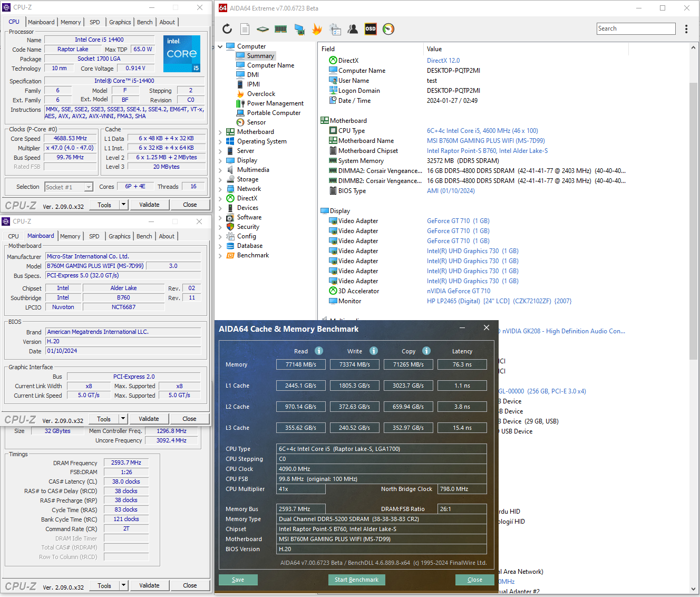700x597 pixels.
Task: Open the gear and checklist toolbar icon
Action: (335, 29)
